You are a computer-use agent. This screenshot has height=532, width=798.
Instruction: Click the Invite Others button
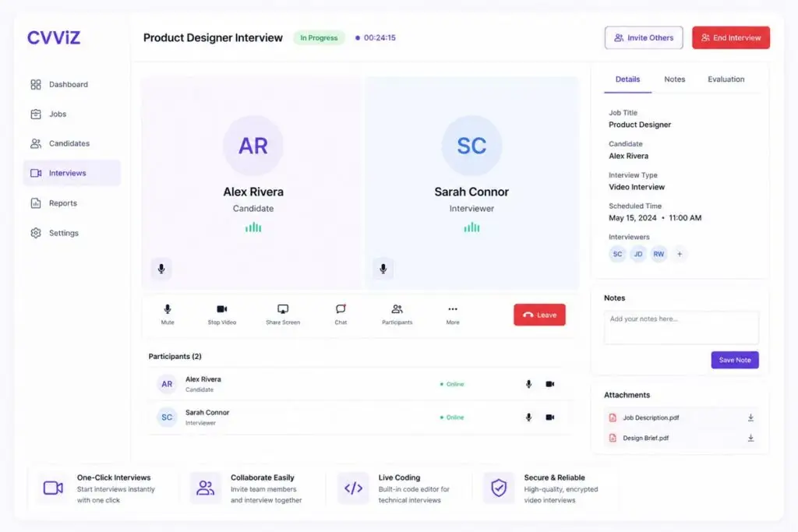click(643, 37)
